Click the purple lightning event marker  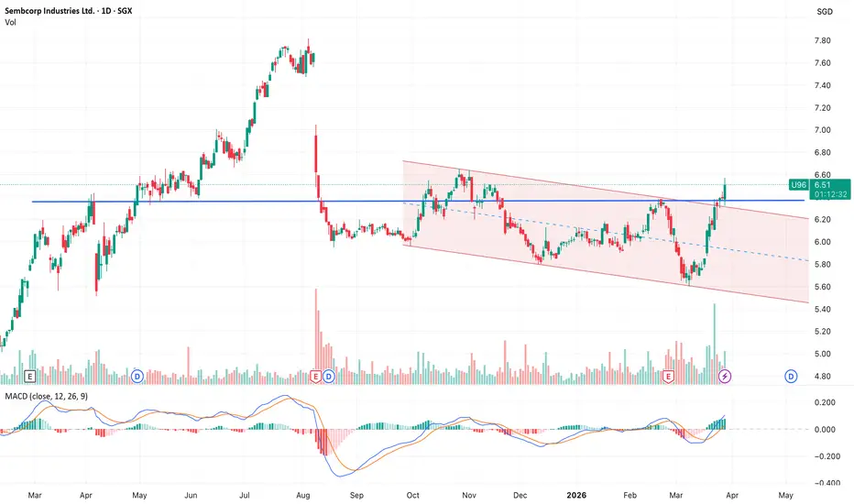(x=725, y=376)
